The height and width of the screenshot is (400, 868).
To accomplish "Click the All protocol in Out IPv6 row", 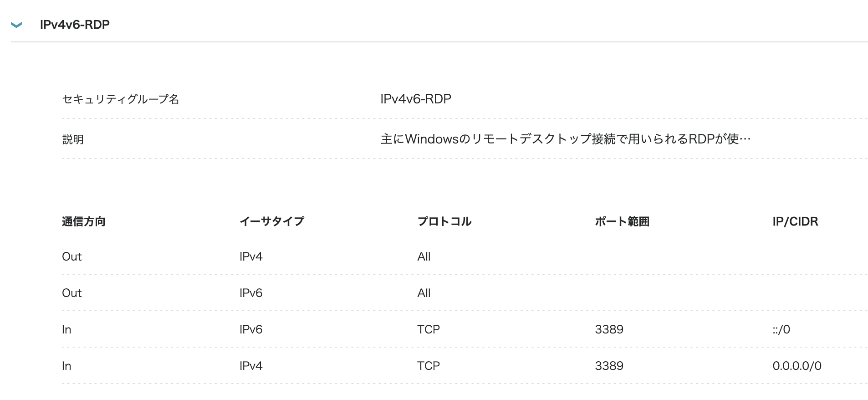I will coord(424,293).
